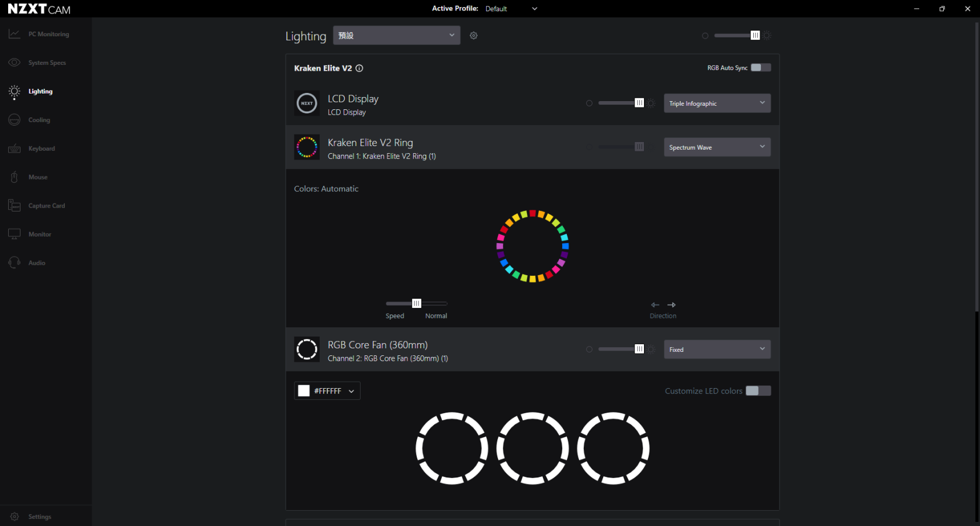Screen dimensions: 980x526
Task: Go to the Cooling section
Action: (39, 120)
